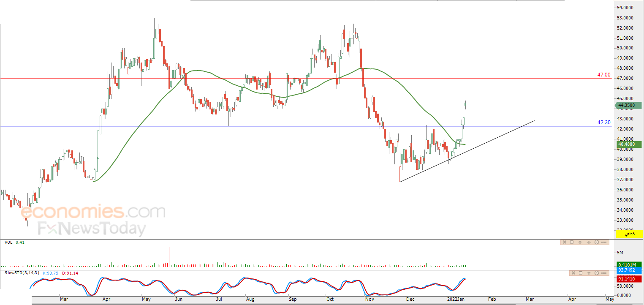
Task: Click the SlowSTO(3,14,3) indicator label
Action: click(22, 273)
